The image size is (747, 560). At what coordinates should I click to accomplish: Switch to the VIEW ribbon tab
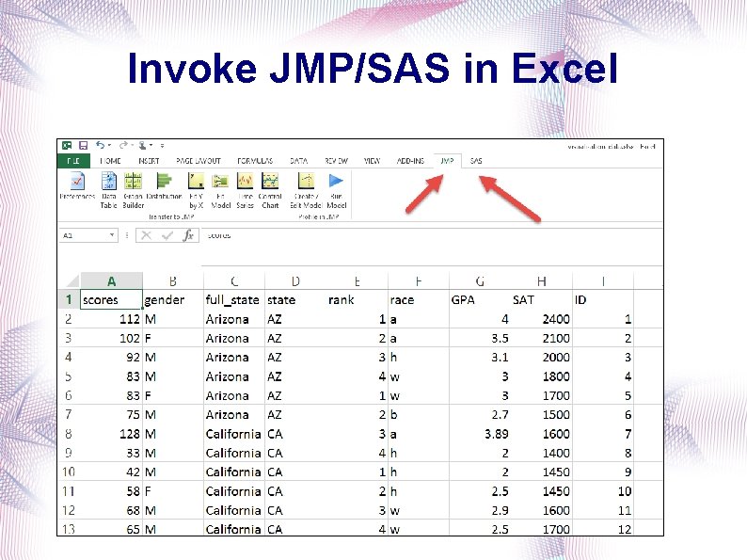372,161
